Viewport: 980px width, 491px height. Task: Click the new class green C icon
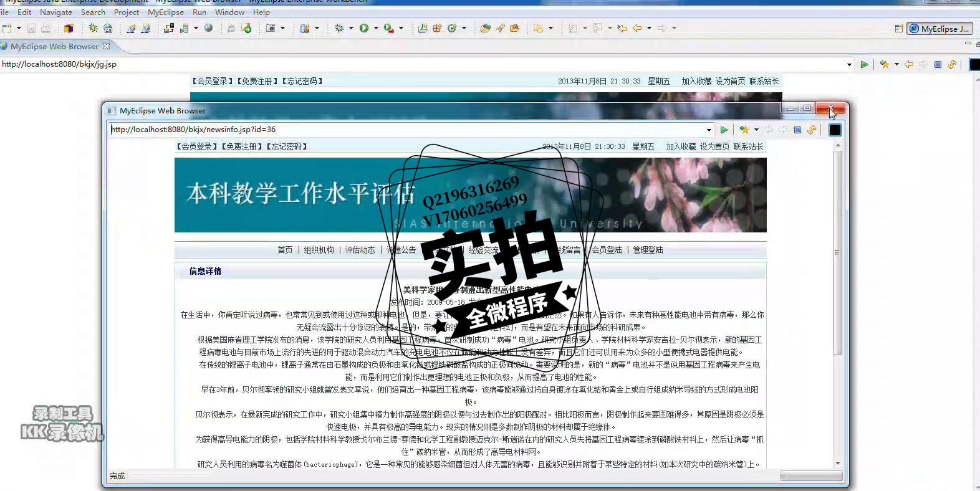(452, 28)
